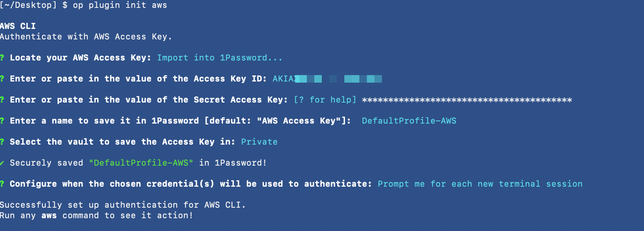The image size is (644, 231).
Task: Click the question mark prompt before "Access Key ID" line
Action: tap(2, 79)
